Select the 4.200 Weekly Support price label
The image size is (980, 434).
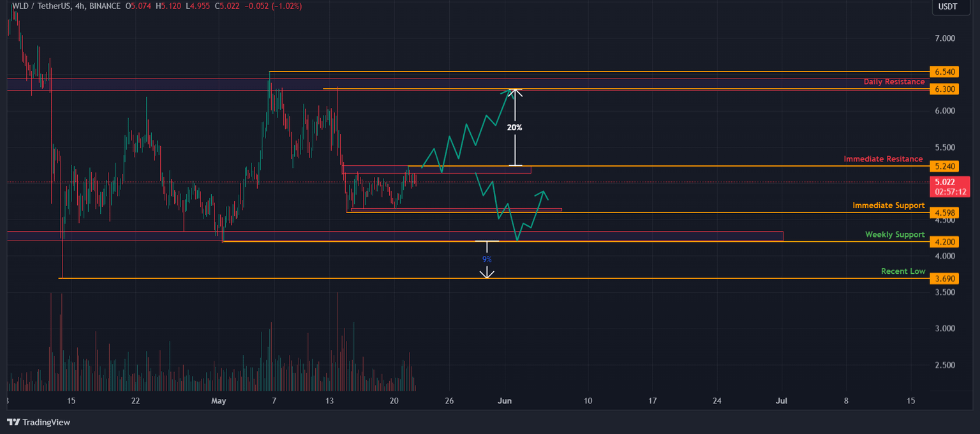click(944, 242)
